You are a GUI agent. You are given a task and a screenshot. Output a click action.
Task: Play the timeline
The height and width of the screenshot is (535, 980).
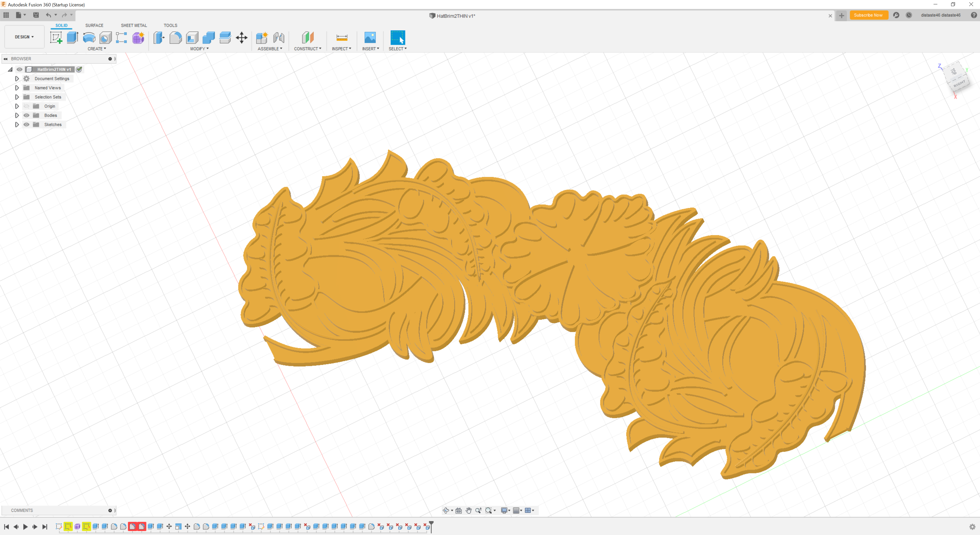tap(26, 527)
